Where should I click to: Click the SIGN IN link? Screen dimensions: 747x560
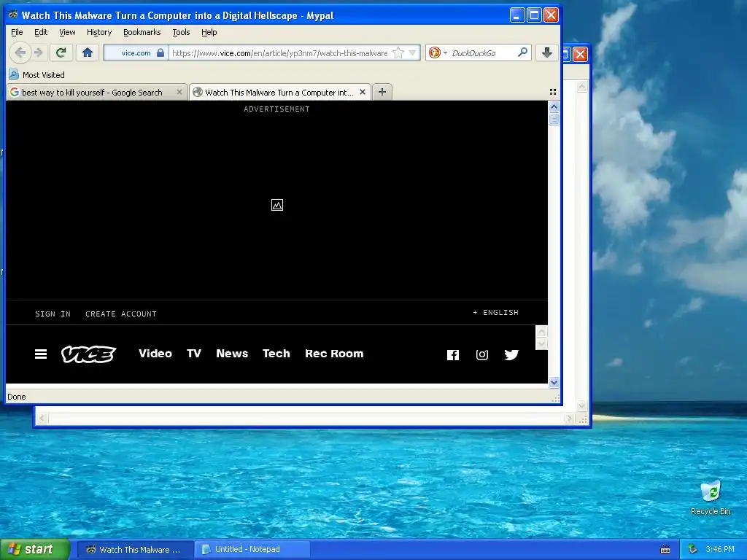coord(53,314)
